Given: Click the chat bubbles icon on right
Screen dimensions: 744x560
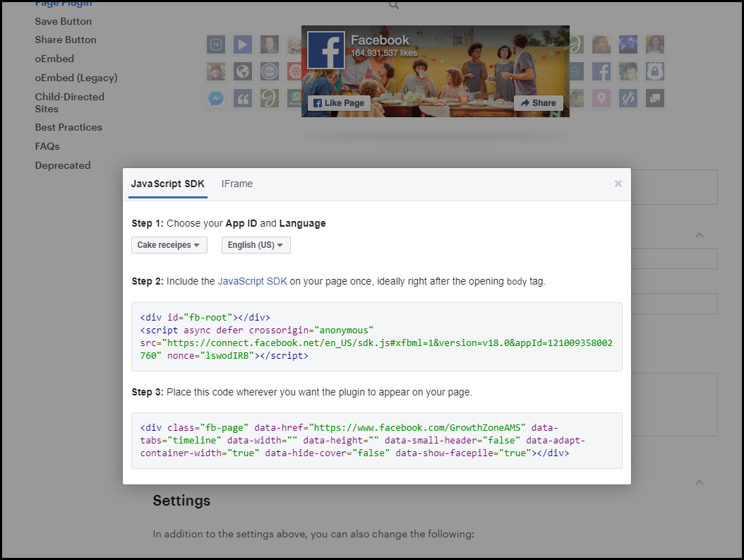Looking at the screenshot, I should [655, 98].
